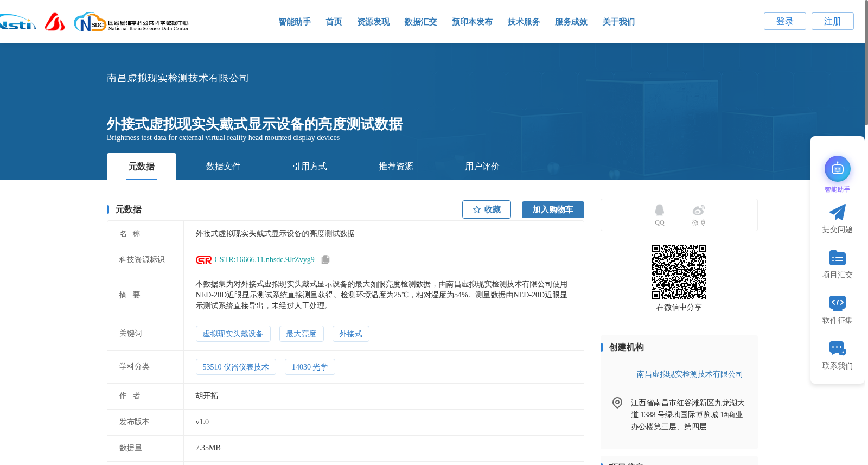Viewport: 868px width, 465px height.
Task: Open the 关于我们 navigation item
Action: (618, 22)
